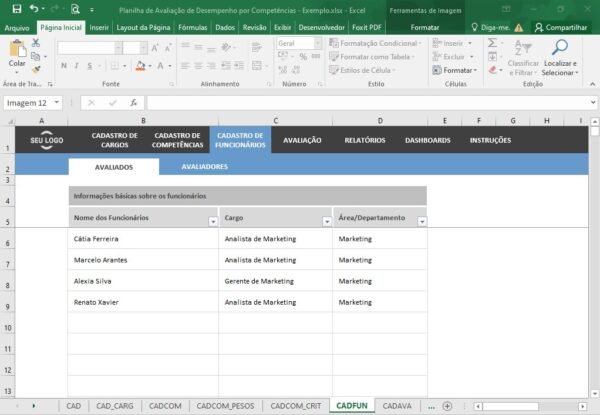Open Nome dos Funcionários filter dropdown

pos(213,221)
